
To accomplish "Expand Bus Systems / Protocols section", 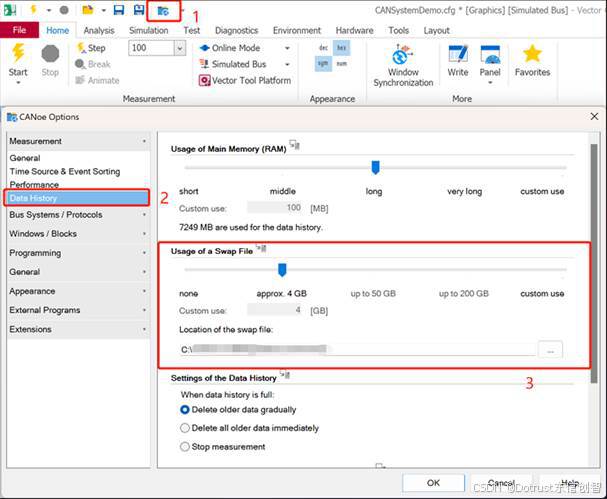I will point(78,215).
